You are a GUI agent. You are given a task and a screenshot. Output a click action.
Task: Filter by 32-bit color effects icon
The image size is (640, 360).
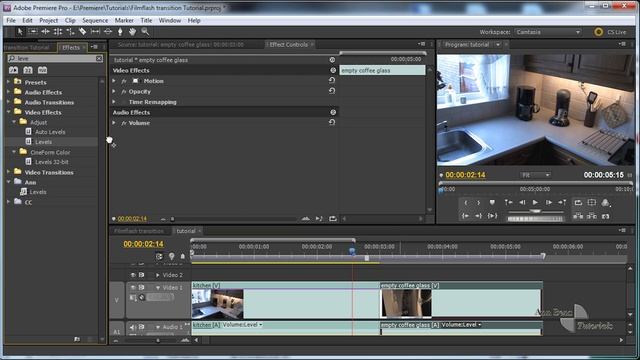28,70
